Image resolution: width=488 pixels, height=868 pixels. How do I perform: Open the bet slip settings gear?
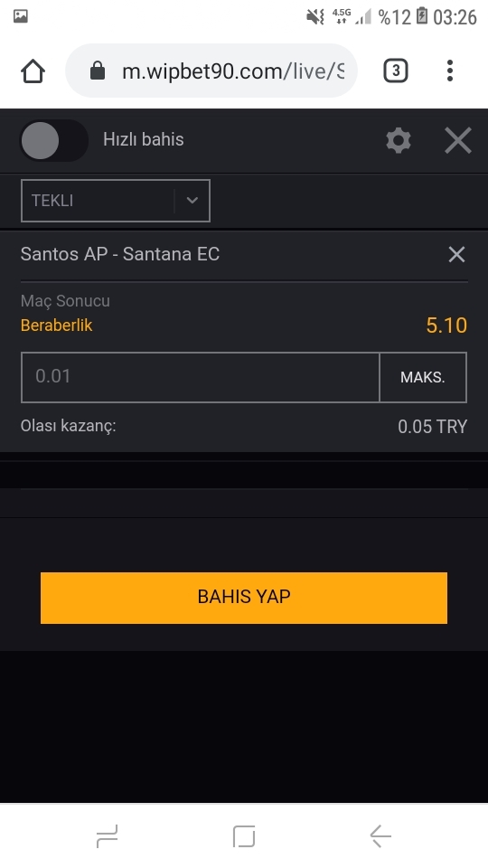[x=399, y=141]
